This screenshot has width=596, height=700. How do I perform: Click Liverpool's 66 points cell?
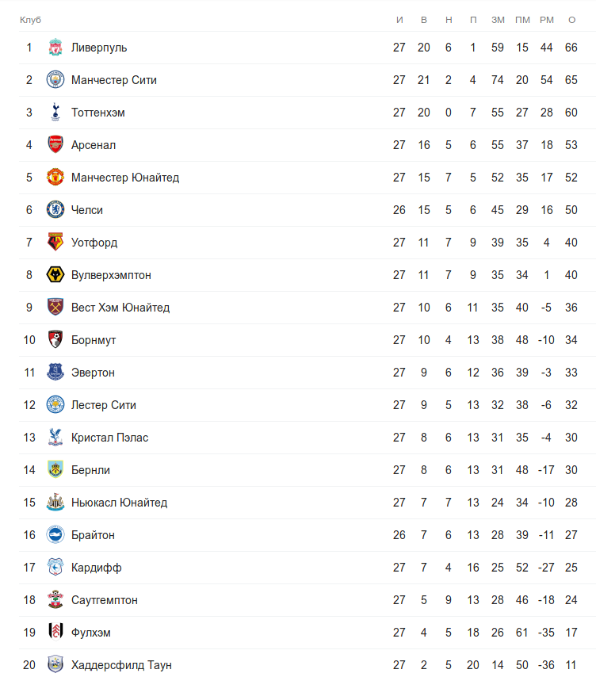(x=571, y=48)
